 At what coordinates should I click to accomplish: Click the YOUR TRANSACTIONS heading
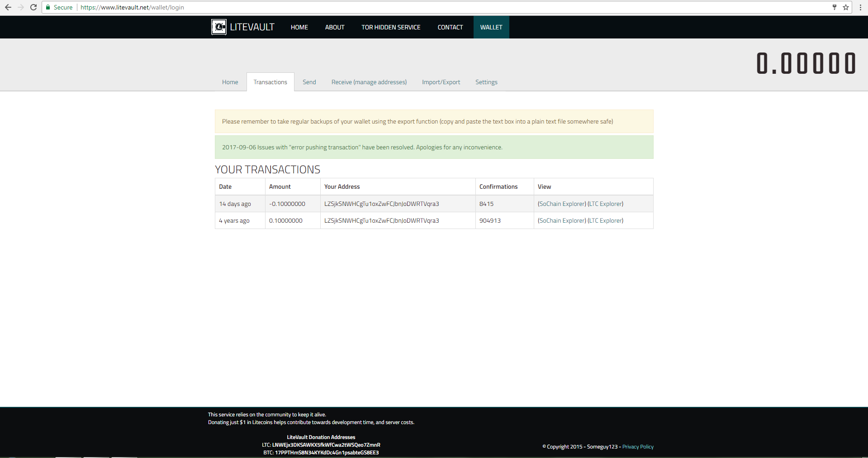coord(268,170)
